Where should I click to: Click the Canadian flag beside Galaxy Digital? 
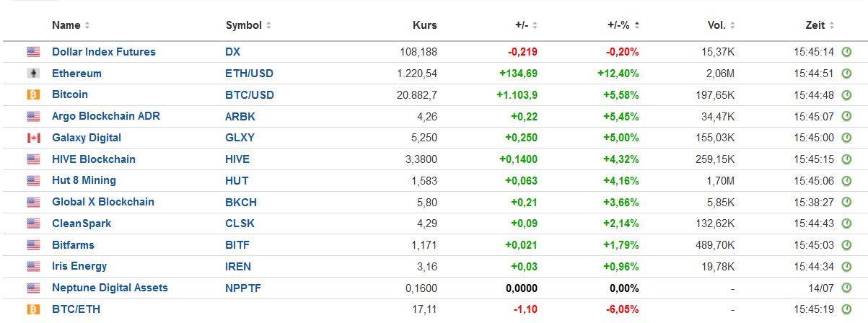tap(33, 138)
